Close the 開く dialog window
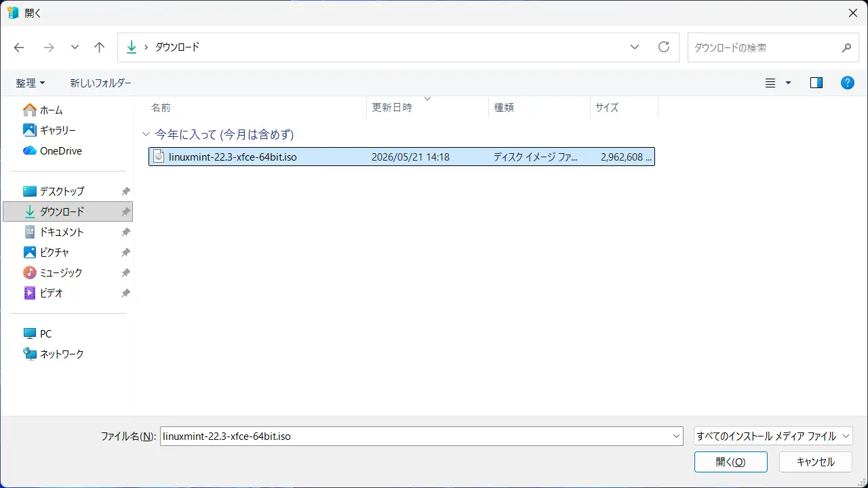Screen dimensions: 868x488 852,13
